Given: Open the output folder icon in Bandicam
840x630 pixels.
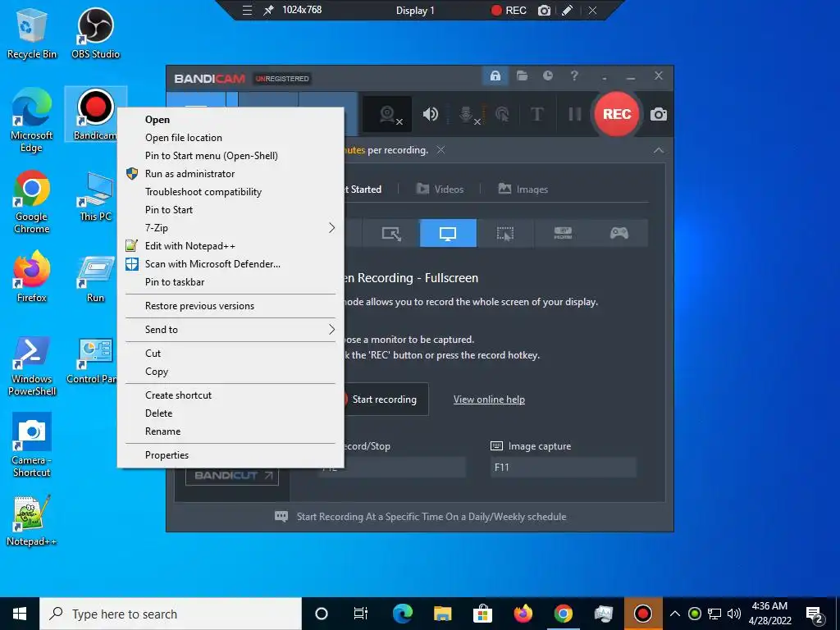Looking at the screenshot, I should pos(522,76).
